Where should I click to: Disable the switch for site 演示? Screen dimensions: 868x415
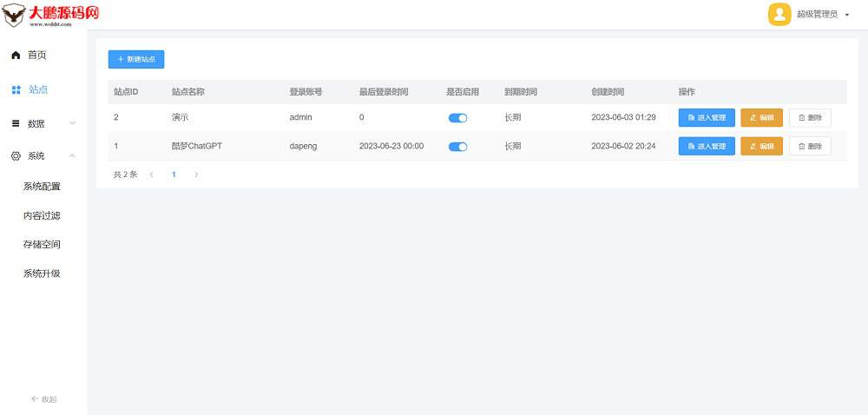pos(457,118)
